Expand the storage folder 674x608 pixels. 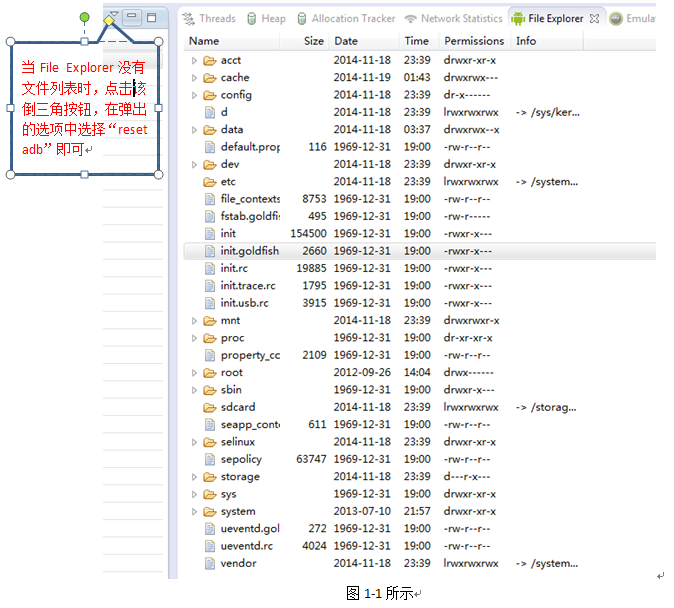point(194,477)
